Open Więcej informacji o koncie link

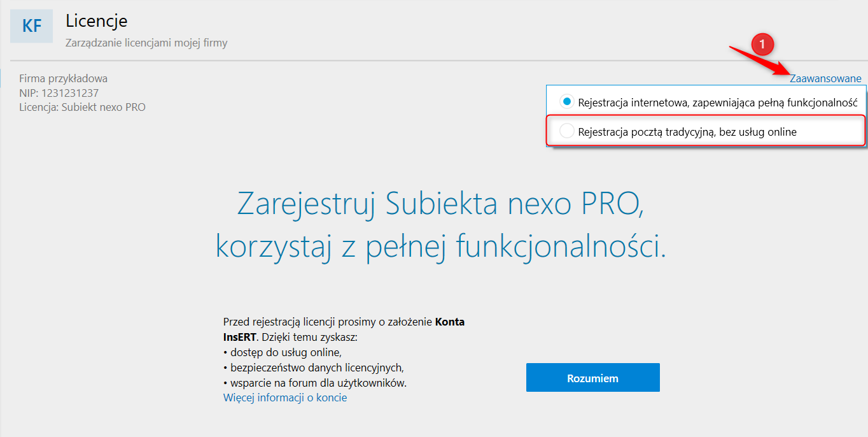coord(285,398)
